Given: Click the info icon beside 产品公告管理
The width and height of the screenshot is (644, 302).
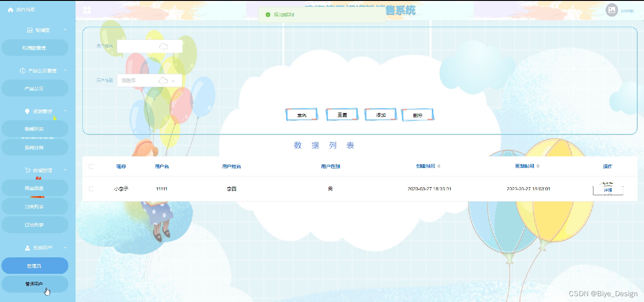Looking at the screenshot, I should (x=23, y=71).
